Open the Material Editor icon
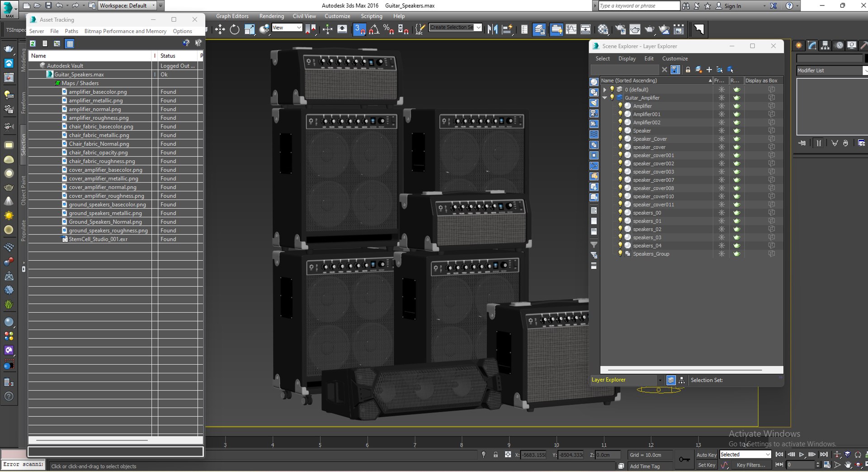 [x=603, y=29]
